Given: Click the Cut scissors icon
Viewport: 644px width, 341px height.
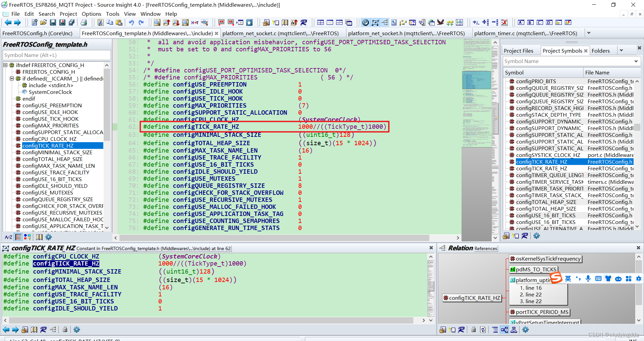Looking at the screenshot, I should (100, 22).
